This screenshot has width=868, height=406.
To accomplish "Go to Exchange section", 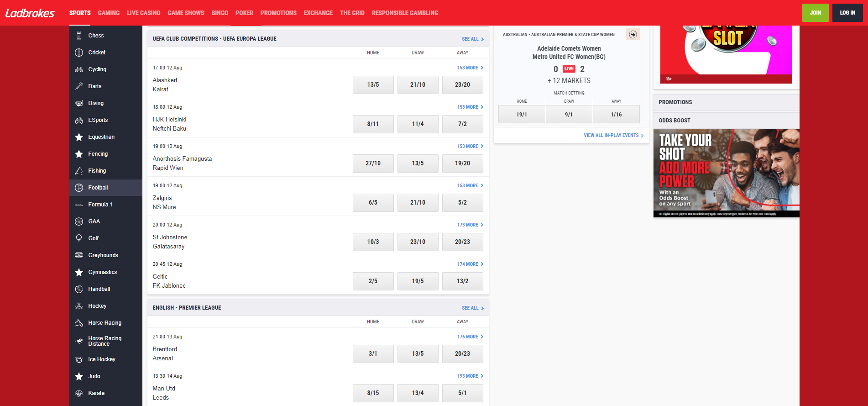I will pyautogui.click(x=318, y=13).
